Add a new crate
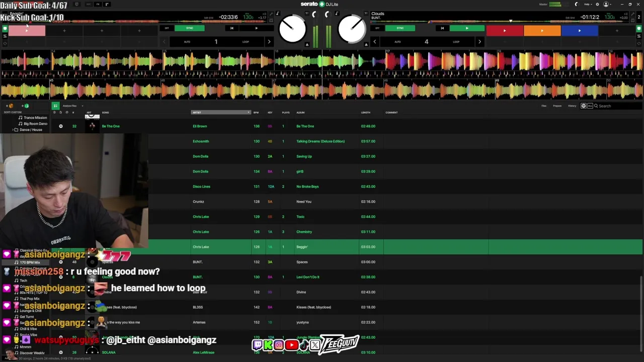 [x=11, y=106]
